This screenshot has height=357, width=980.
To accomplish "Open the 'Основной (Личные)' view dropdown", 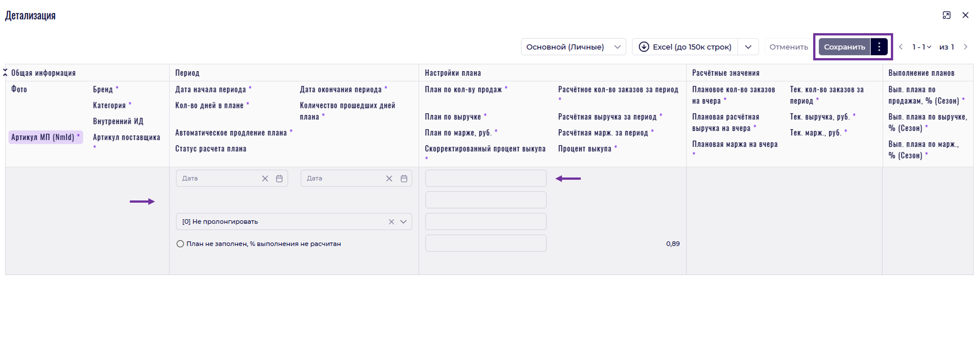I will (573, 47).
